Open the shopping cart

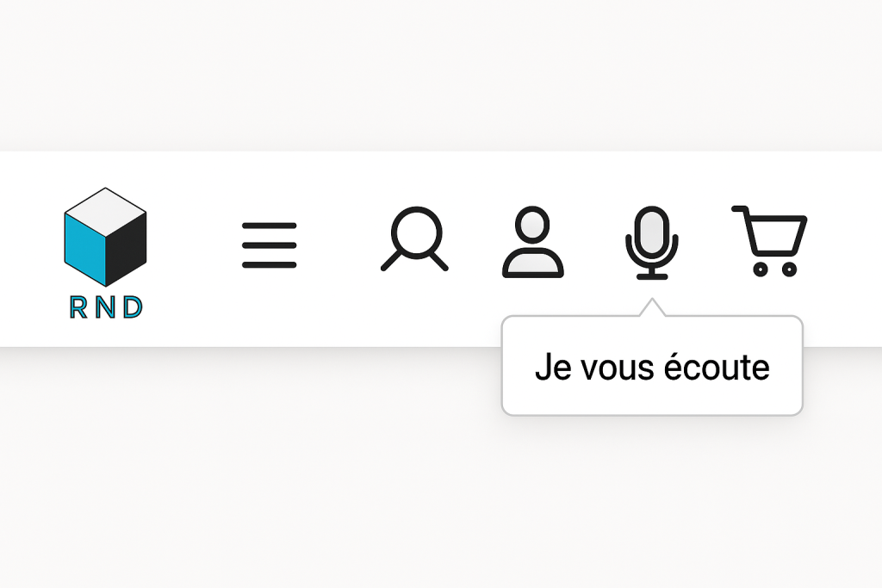769,240
